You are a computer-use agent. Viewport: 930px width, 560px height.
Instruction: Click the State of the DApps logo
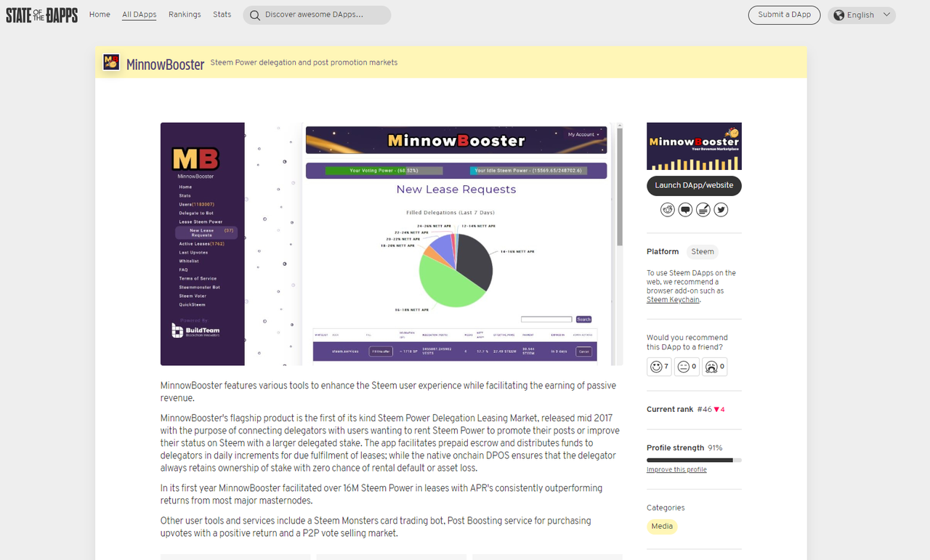(41, 15)
